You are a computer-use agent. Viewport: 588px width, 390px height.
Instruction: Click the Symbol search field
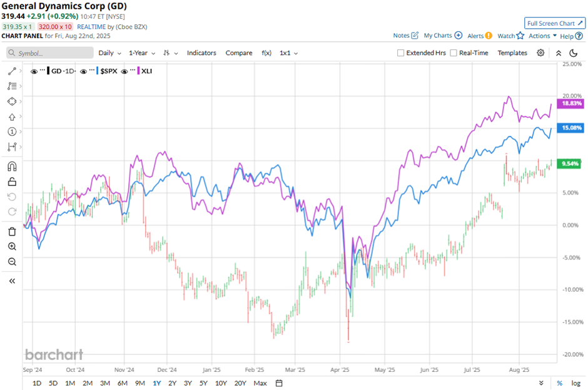pos(50,53)
